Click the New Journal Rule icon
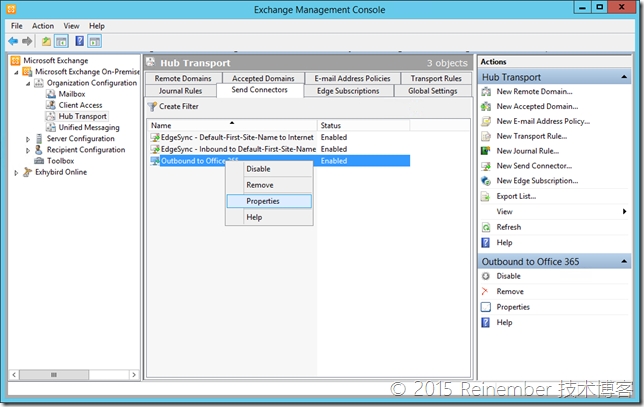The height and width of the screenshot is (407, 644). click(486, 151)
